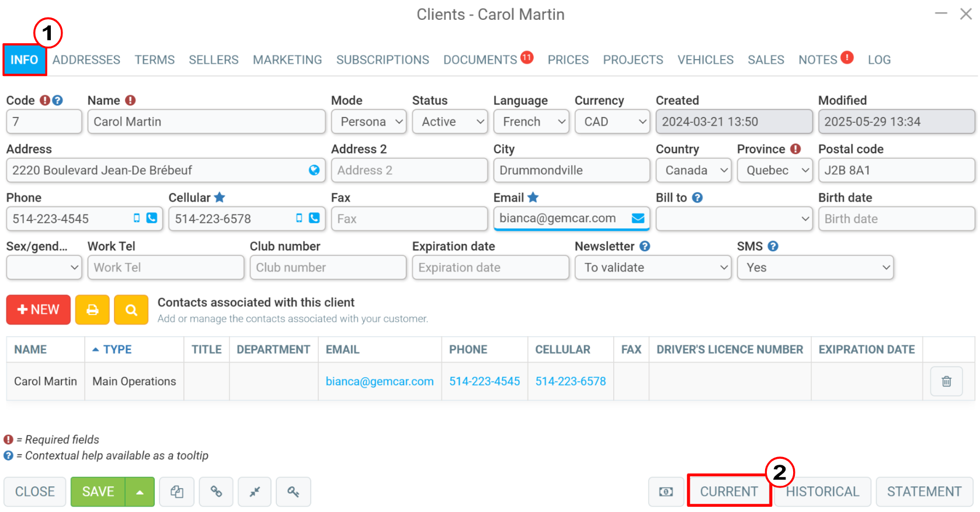Image resolution: width=980 pixels, height=512 pixels.
Task: Click the globe icon in Address field
Action: 314,170
